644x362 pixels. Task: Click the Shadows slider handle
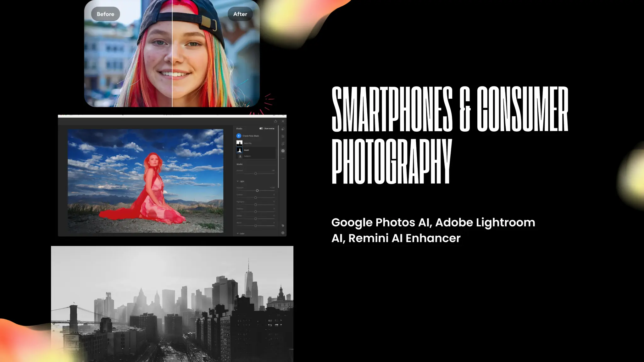(256, 212)
